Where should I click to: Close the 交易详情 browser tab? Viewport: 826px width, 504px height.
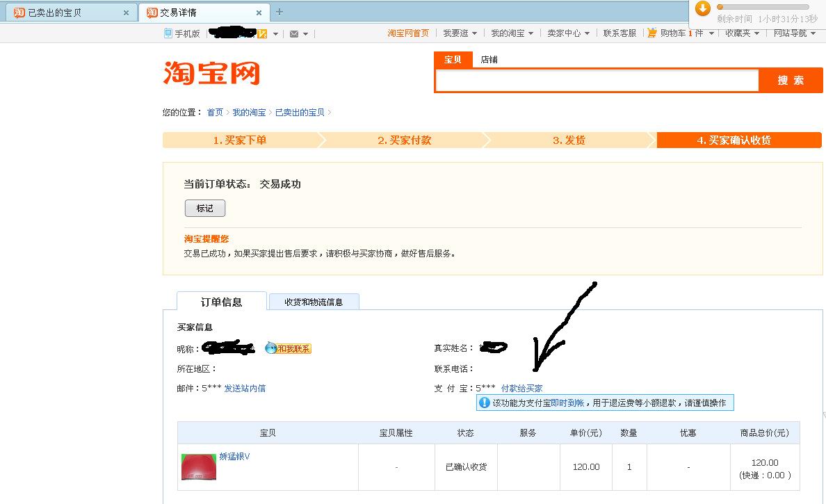click(259, 13)
